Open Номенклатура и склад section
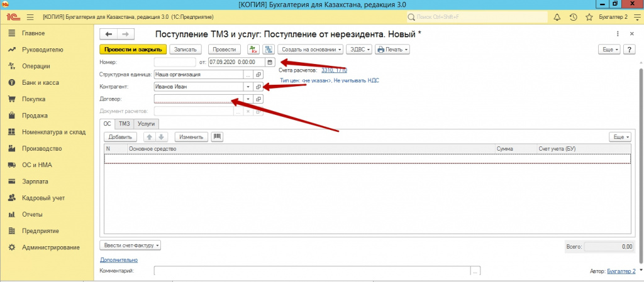The height and width of the screenshot is (282, 644). (54, 132)
